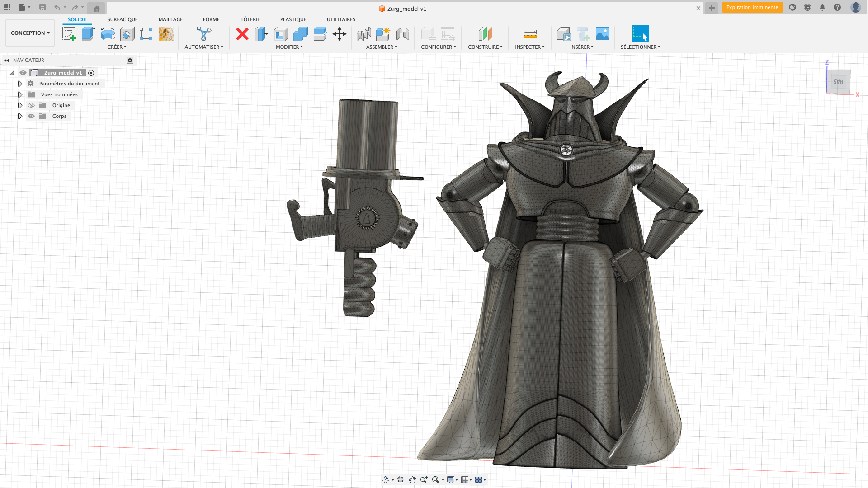
Task: Click the red Delete icon in Modifier
Action: (x=242, y=34)
